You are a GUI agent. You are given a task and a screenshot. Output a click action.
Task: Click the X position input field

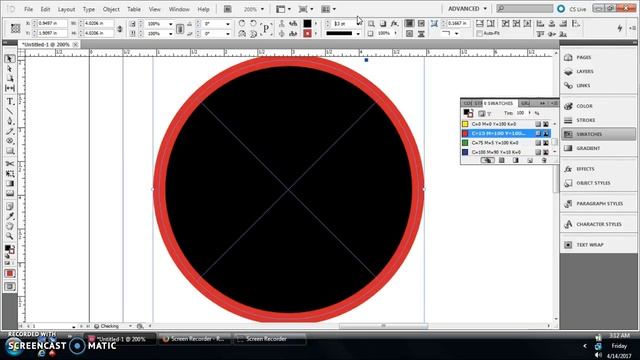point(51,24)
